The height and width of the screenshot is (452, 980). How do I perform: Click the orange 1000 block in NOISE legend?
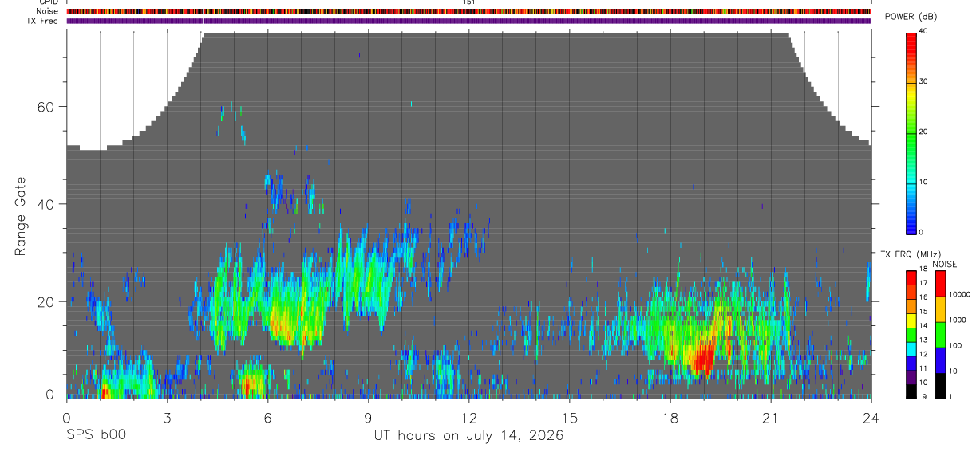[940, 309]
